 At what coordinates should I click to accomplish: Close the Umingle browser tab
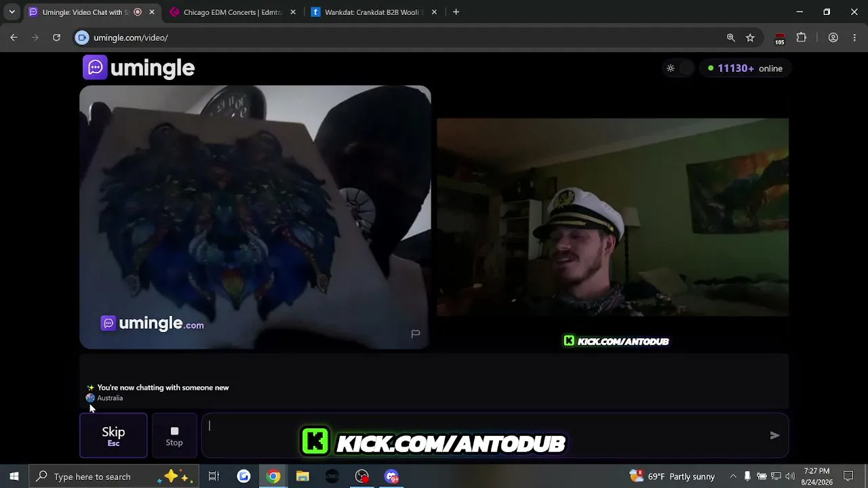152,12
